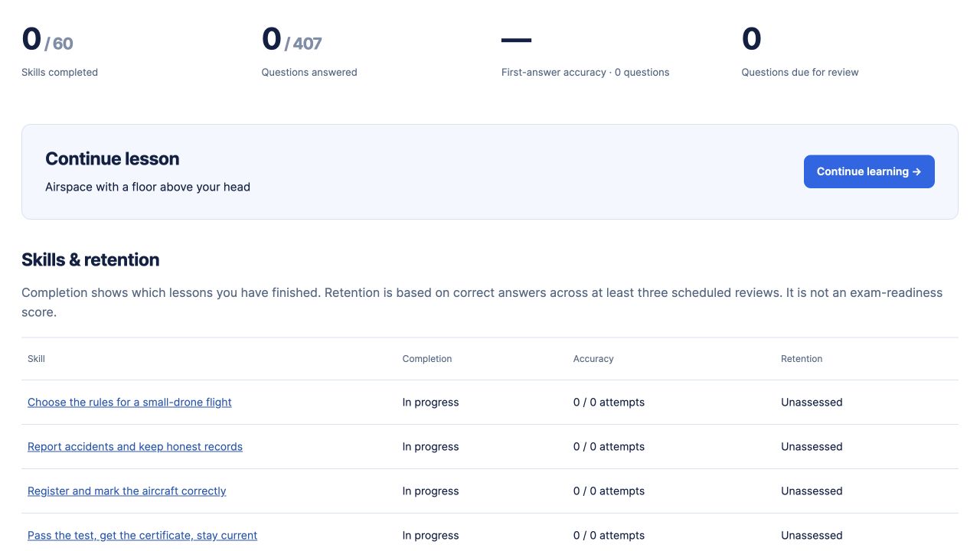
Task: Click the 'Continue lesson' heading
Action: pos(113,159)
